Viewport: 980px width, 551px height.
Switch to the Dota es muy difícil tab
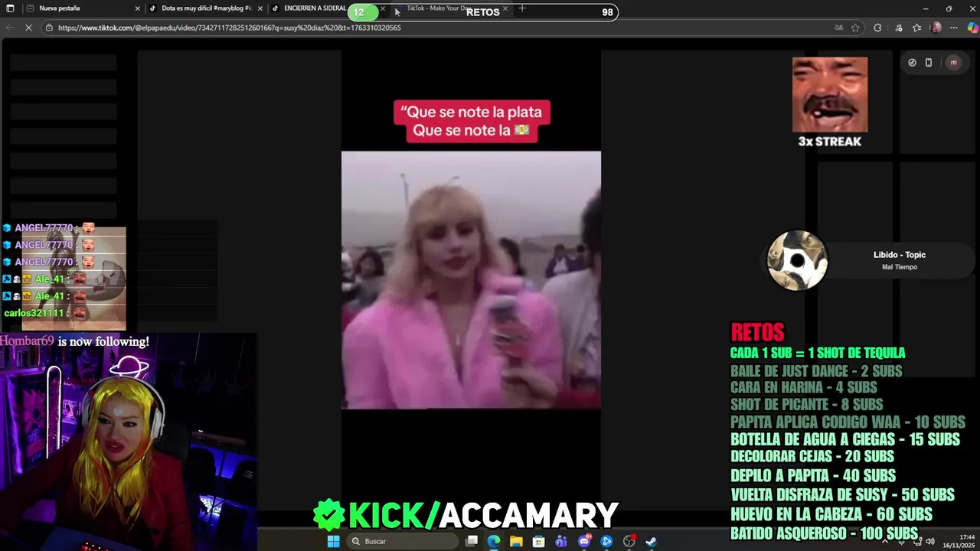(206, 8)
